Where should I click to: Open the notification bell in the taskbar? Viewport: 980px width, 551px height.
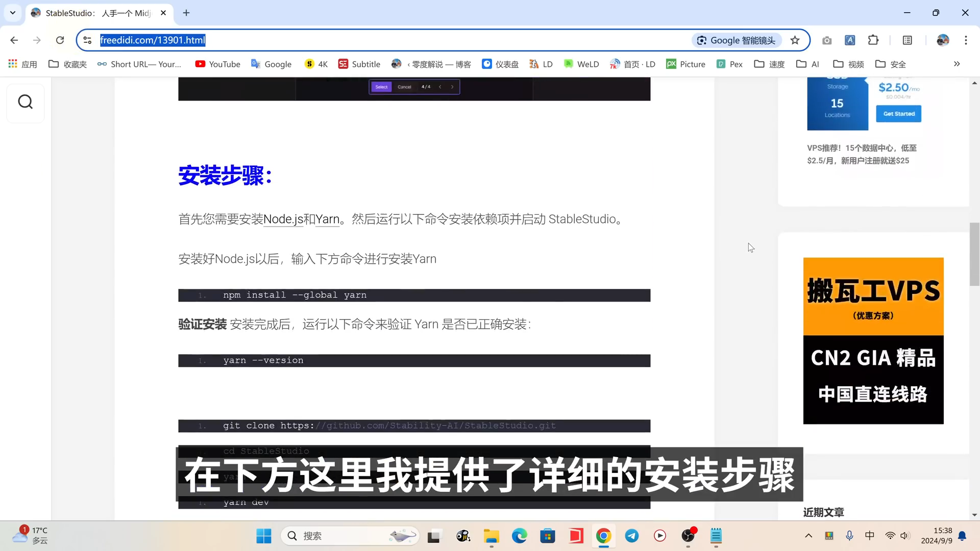pos(962,536)
